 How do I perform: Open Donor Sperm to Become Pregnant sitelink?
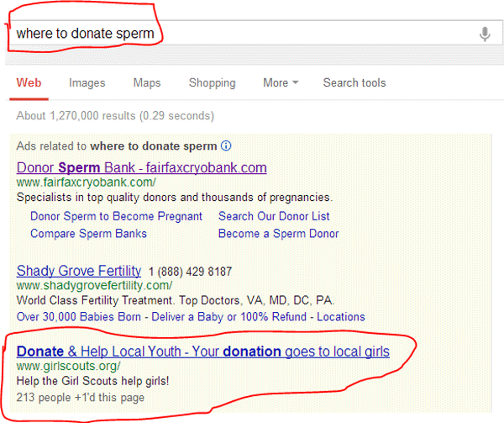click(x=116, y=216)
